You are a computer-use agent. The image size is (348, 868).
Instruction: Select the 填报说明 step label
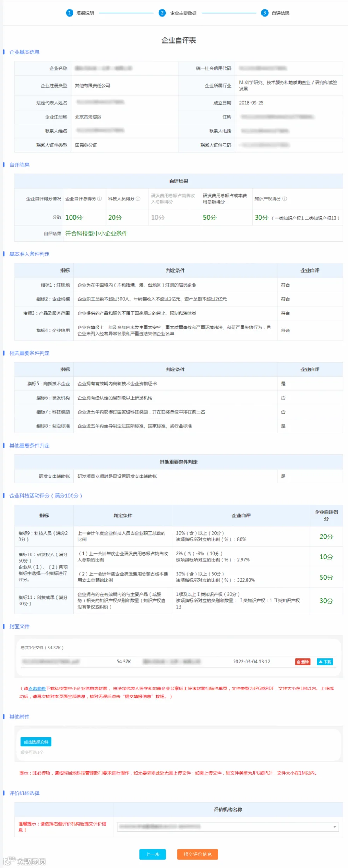coord(85,13)
